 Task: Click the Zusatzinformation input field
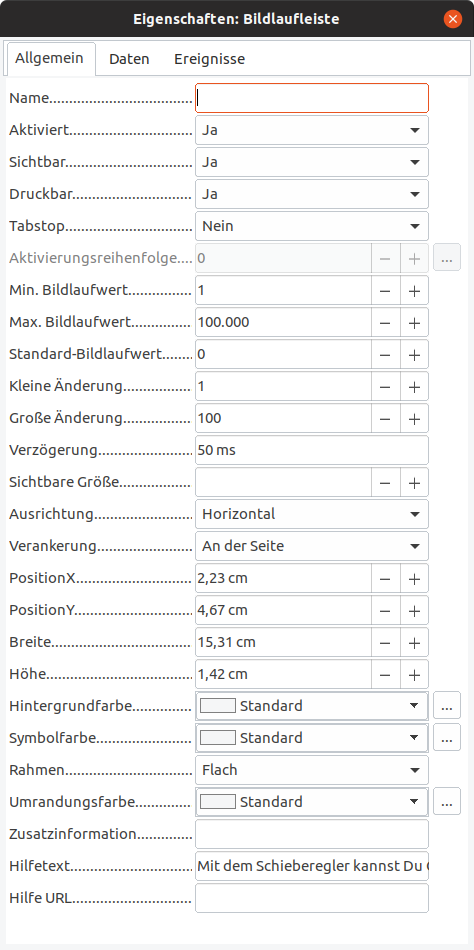coord(312,834)
